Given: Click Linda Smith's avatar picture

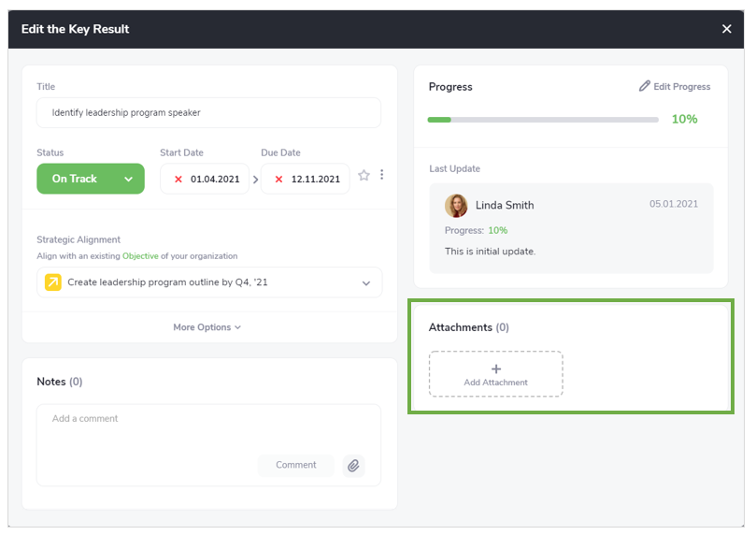Looking at the screenshot, I should (456, 205).
